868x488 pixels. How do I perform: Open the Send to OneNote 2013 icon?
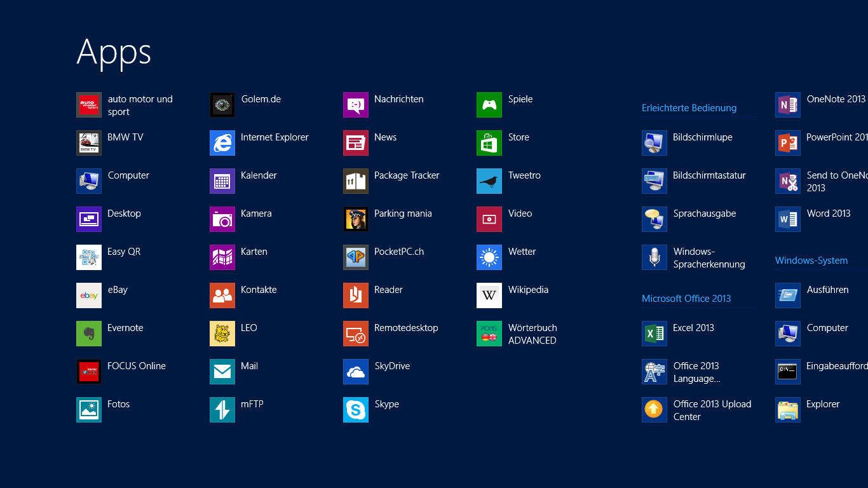(x=788, y=181)
